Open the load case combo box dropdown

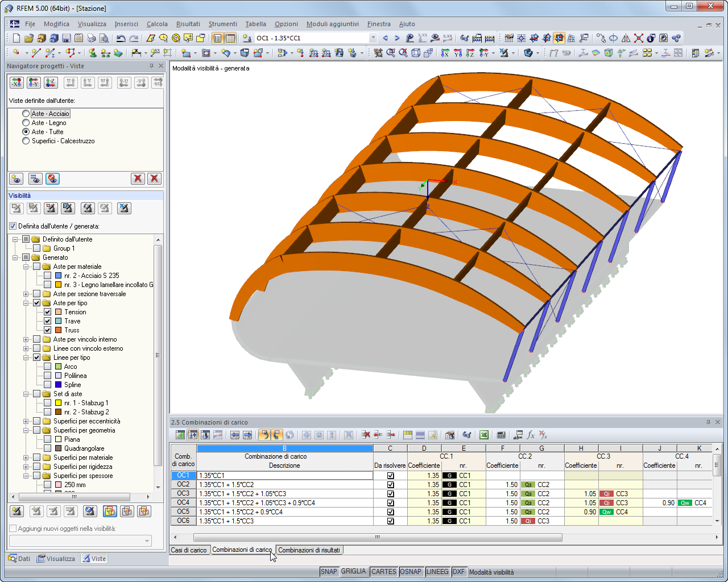click(x=373, y=38)
